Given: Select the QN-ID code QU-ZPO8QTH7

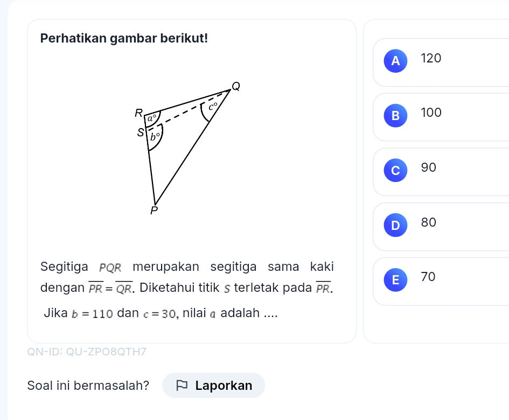Looking at the screenshot, I should (87, 352).
